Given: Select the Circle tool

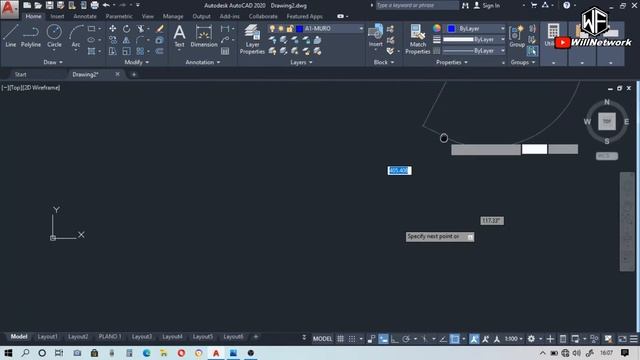Looking at the screenshot, I should click(x=54, y=36).
